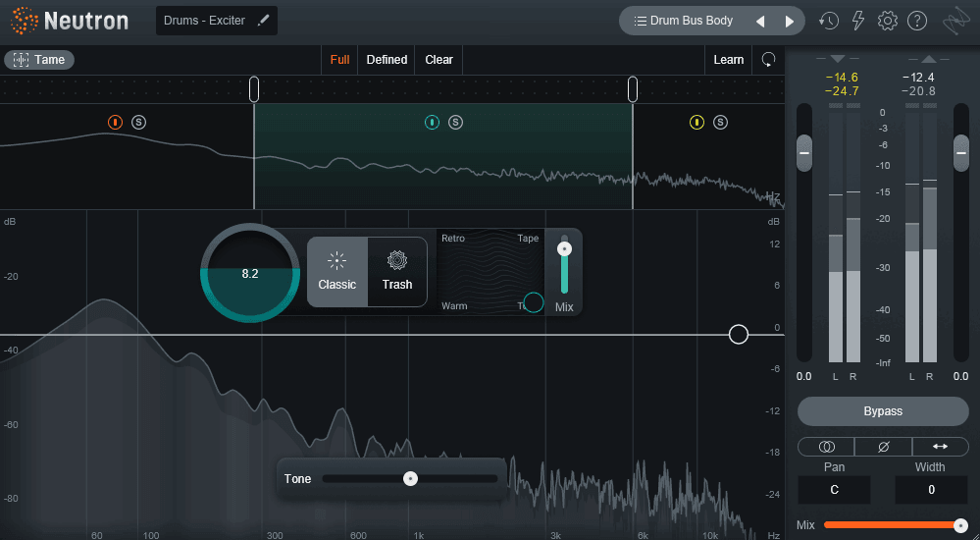Click the low-mid crossover handle
The image size is (980, 540).
254,88
